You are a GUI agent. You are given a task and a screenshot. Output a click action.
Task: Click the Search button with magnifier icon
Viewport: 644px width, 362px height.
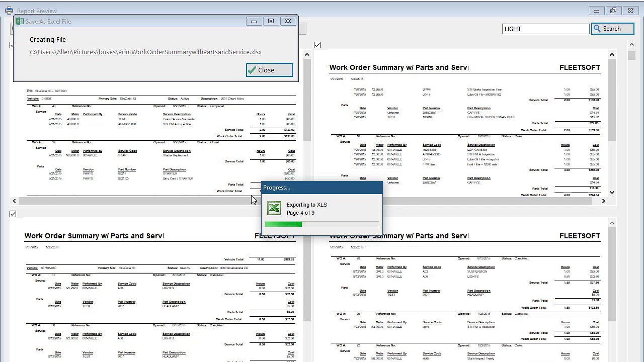pyautogui.click(x=612, y=29)
